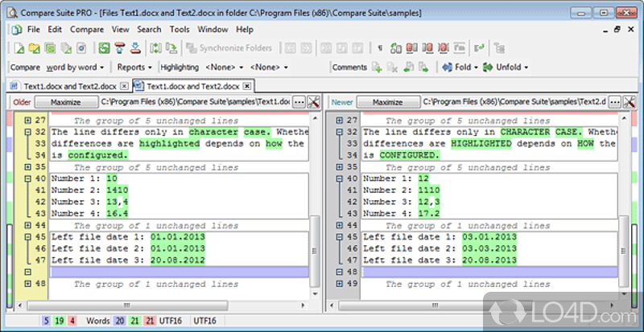Click the green Unfold icon

pos(488,68)
